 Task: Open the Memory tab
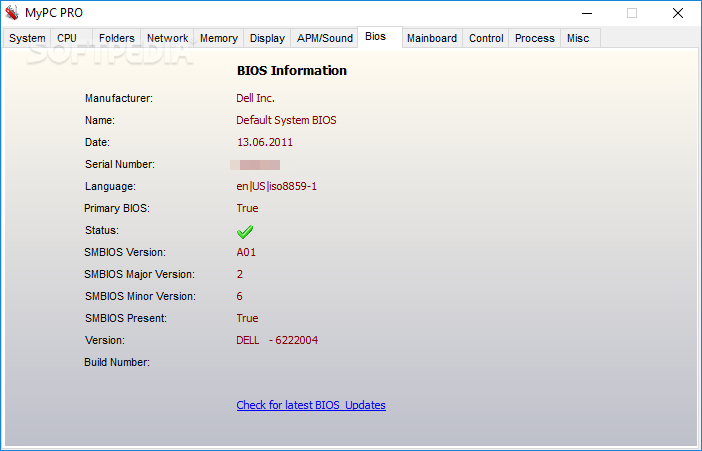click(218, 38)
